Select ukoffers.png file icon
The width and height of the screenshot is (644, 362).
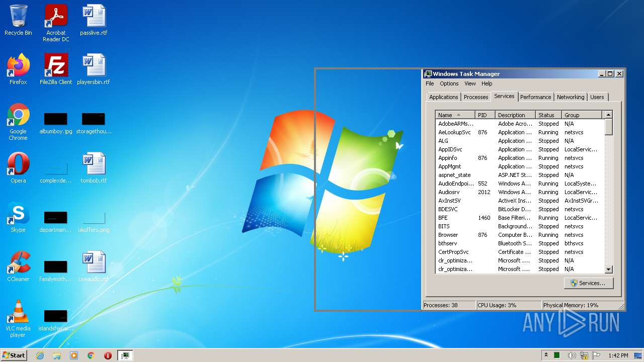click(94, 222)
